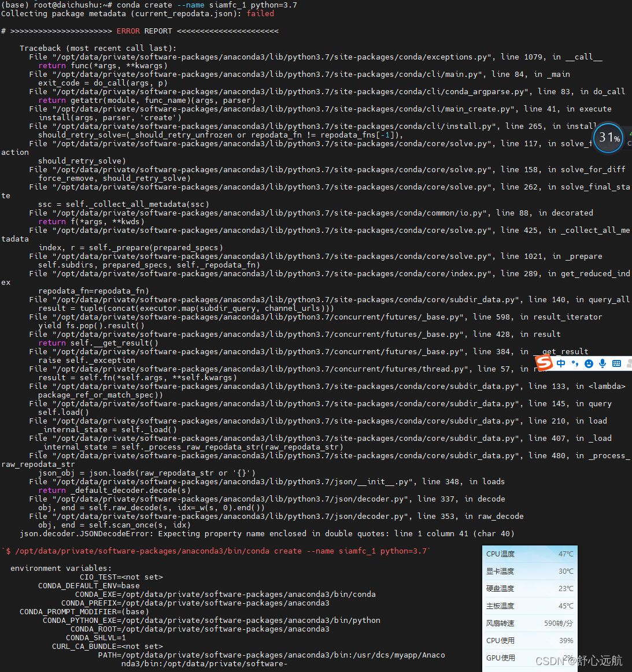Select the 硬盘温度 23℃ row in the monitor widget
Screen dimensions: 632x672
coord(530,588)
